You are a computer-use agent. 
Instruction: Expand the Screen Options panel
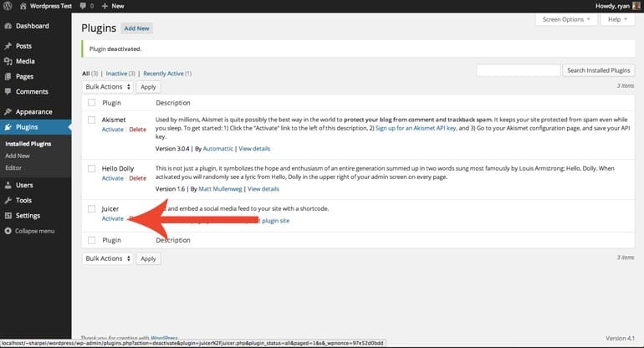(x=566, y=19)
